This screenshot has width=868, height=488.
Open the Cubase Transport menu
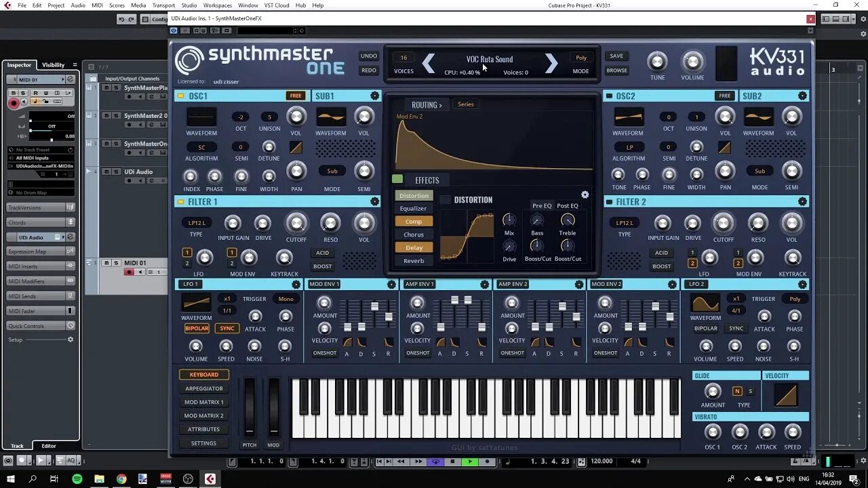coord(163,5)
